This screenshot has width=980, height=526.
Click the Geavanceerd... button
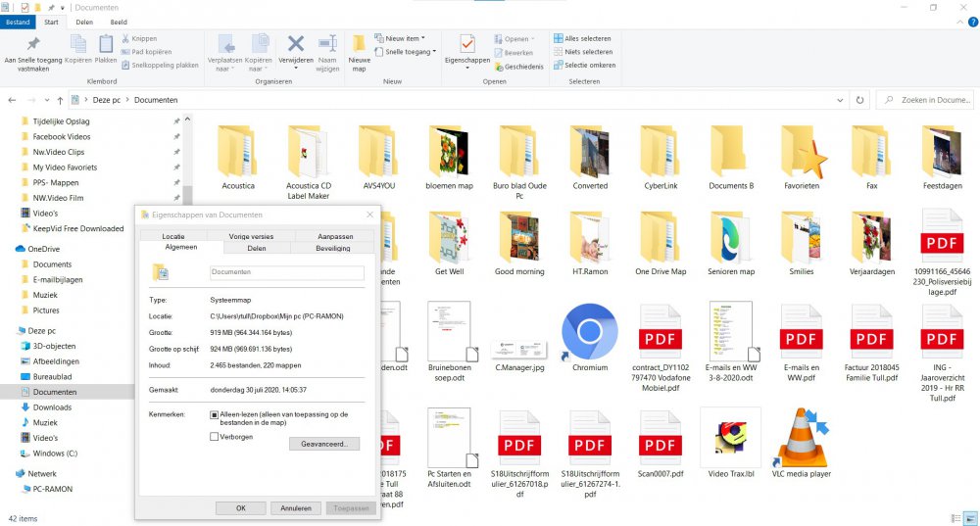[x=323, y=444]
